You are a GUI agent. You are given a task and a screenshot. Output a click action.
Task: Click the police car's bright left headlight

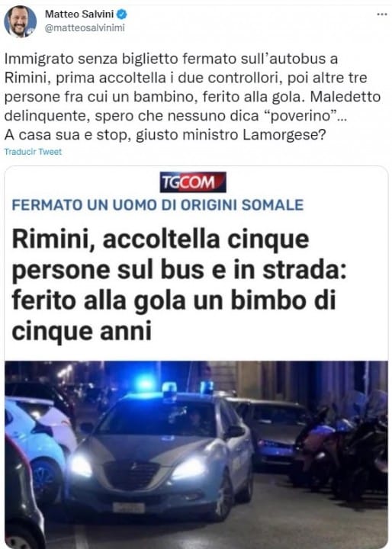click(81, 467)
